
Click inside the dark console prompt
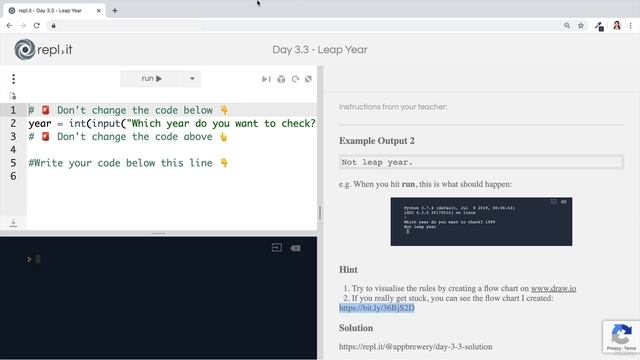click(x=38, y=259)
